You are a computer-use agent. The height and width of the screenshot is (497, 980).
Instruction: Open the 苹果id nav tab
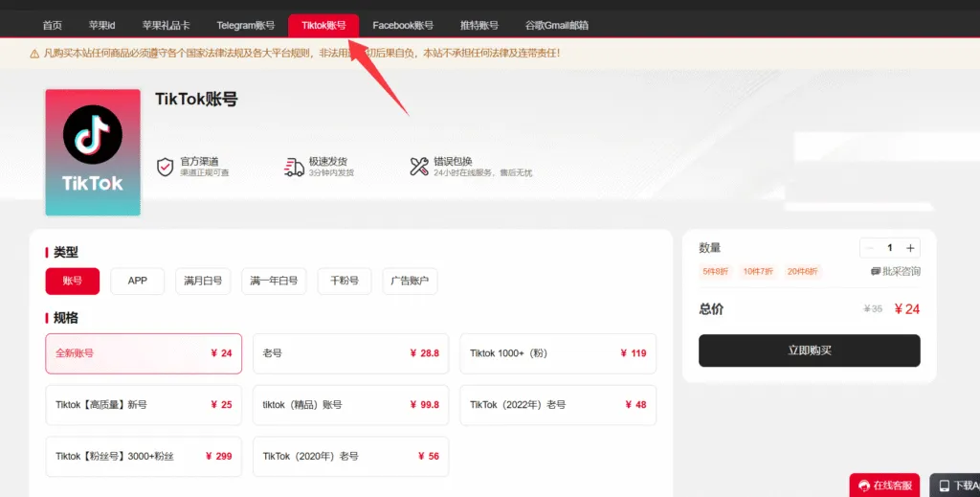point(101,26)
